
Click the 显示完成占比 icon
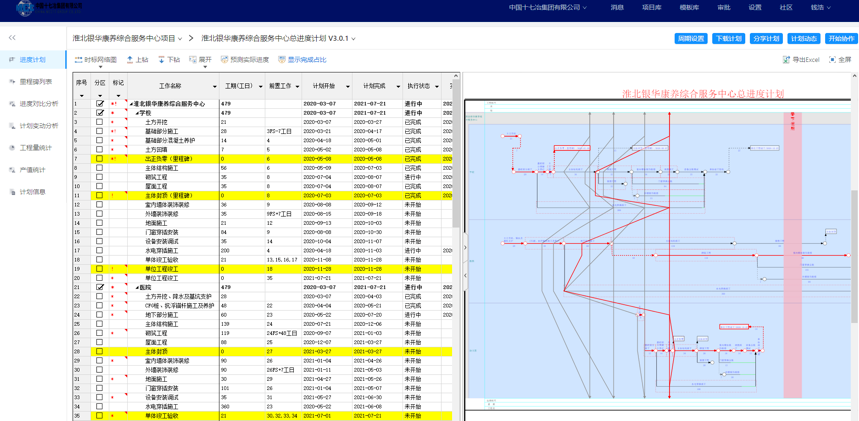(282, 60)
